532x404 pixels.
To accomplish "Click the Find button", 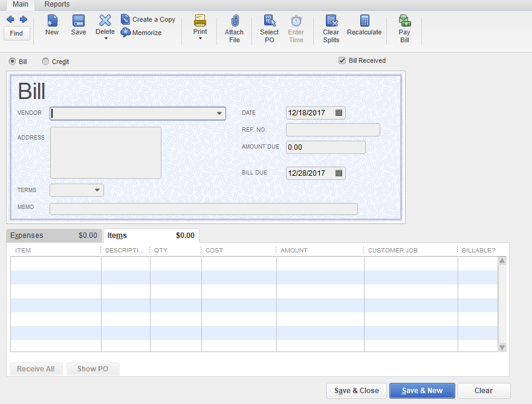I will point(16,33).
